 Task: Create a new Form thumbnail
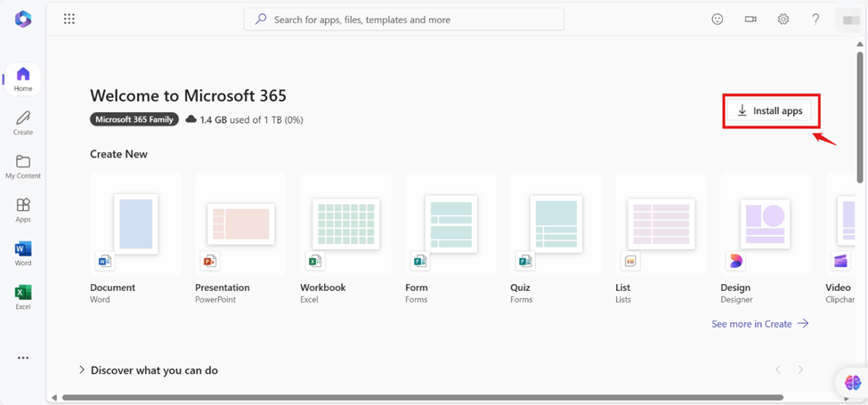pos(451,223)
